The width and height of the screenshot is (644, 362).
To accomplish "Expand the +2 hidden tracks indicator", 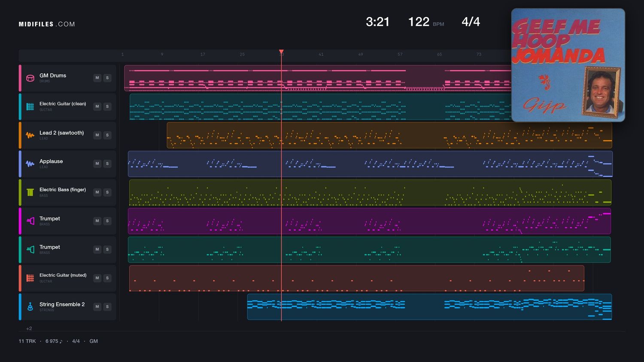I will pos(29,329).
